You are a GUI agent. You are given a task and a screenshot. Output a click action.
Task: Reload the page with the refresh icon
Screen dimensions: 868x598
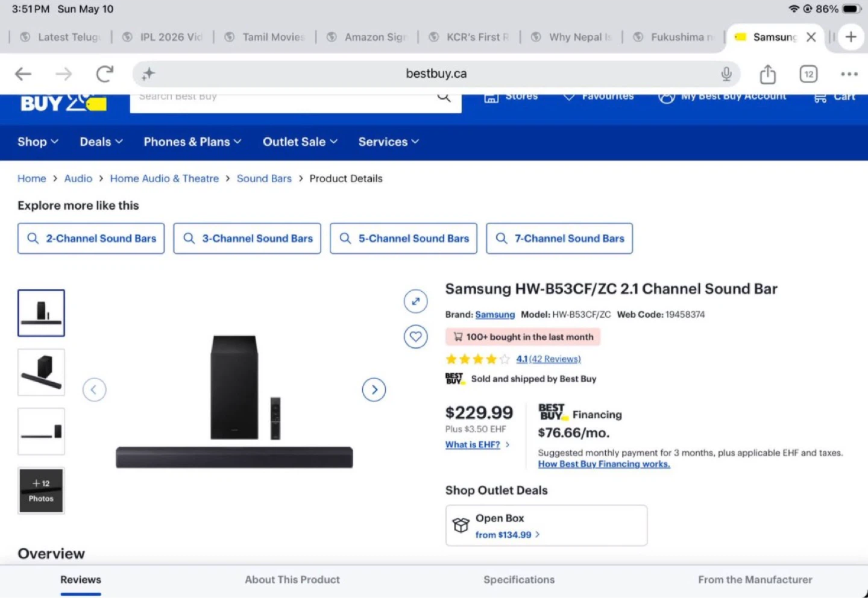tap(105, 74)
